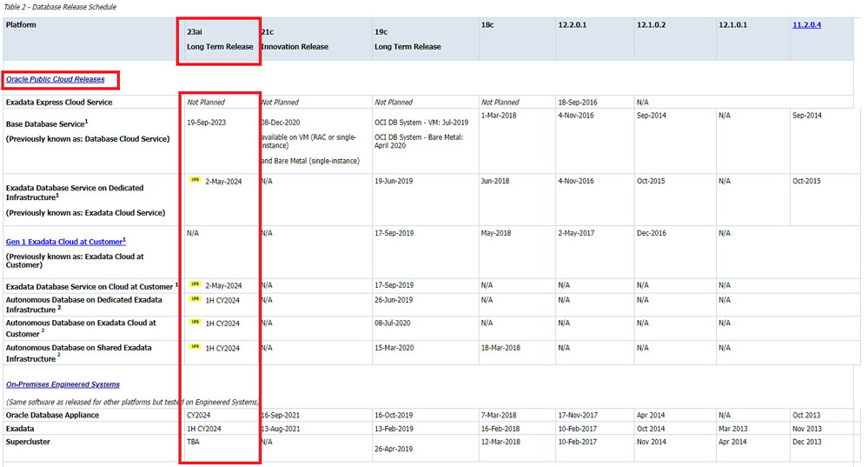The height and width of the screenshot is (467, 868).
Task: Select the '16-Oct-2019' cell
Action: pos(393,415)
